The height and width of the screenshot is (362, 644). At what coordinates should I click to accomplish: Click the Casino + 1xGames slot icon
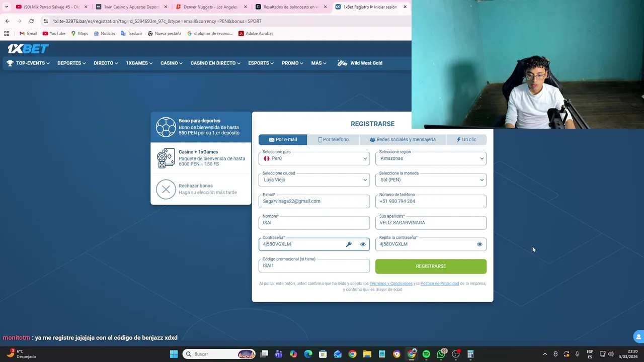coord(166,158)
